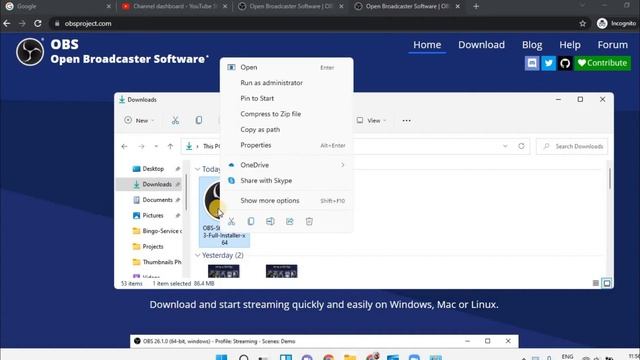
Task: Click the OBS logo in header
Action: [30, 52]
